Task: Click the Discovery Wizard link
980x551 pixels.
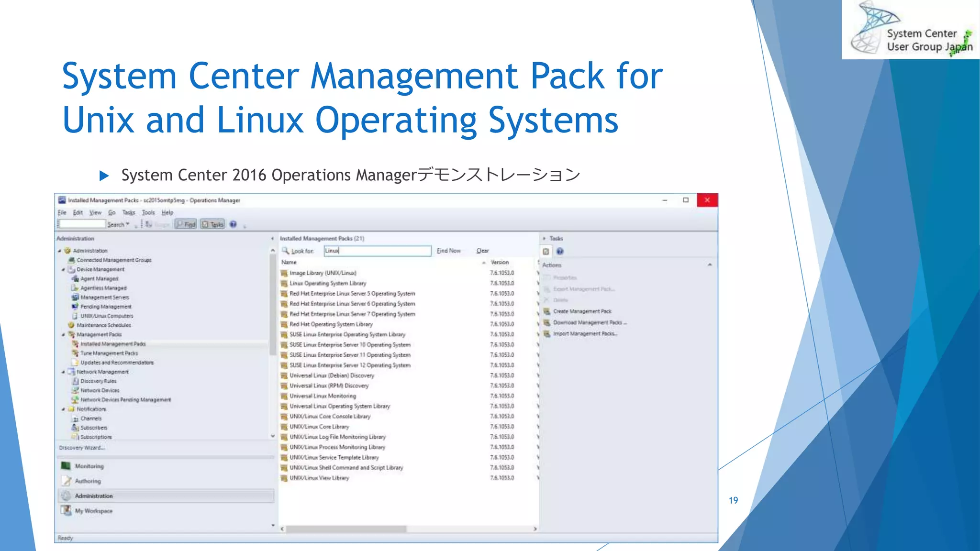Action: pyautogui.click(x=82, y=448)
